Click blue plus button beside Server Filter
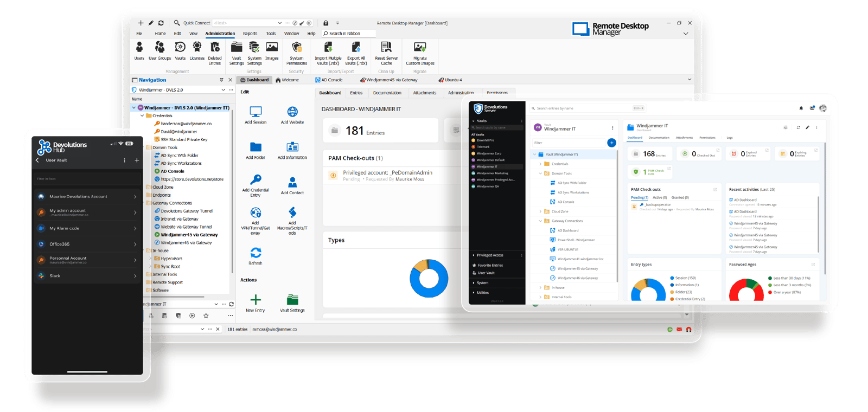The width and height of the screenshot is (868, 412). pos(611,143)
